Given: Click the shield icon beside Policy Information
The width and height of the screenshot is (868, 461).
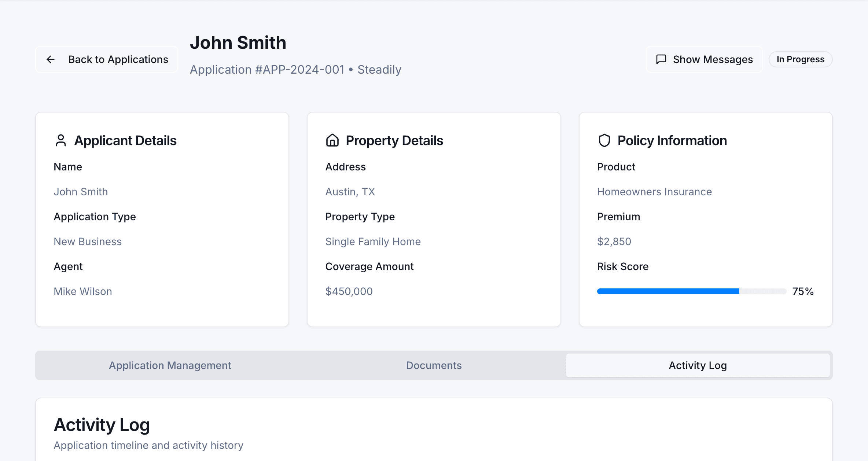Looking at the screenshot, I should point(604,140).
